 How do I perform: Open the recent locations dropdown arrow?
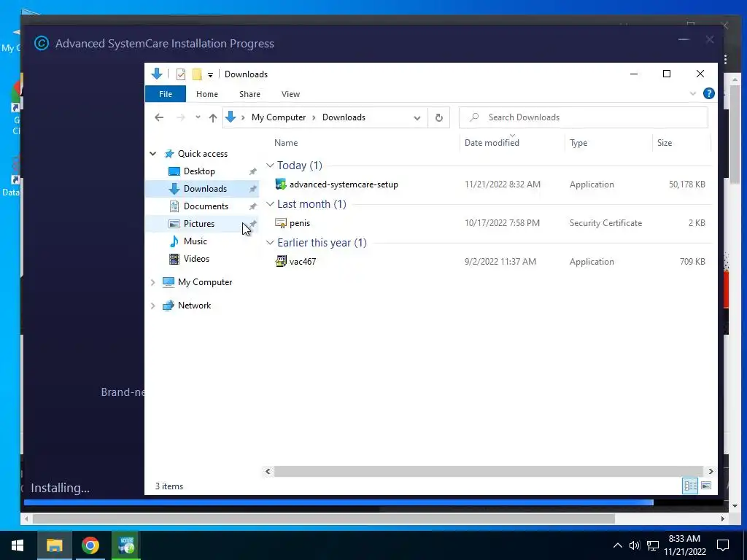[x=198, y=117]
